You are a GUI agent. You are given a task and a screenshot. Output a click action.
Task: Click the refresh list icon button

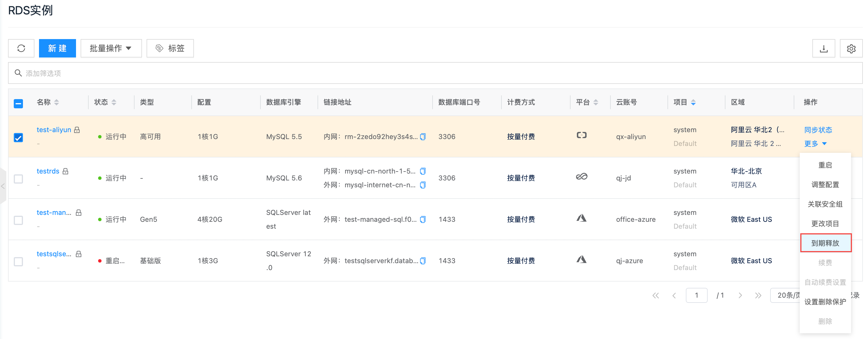point(21,48)
